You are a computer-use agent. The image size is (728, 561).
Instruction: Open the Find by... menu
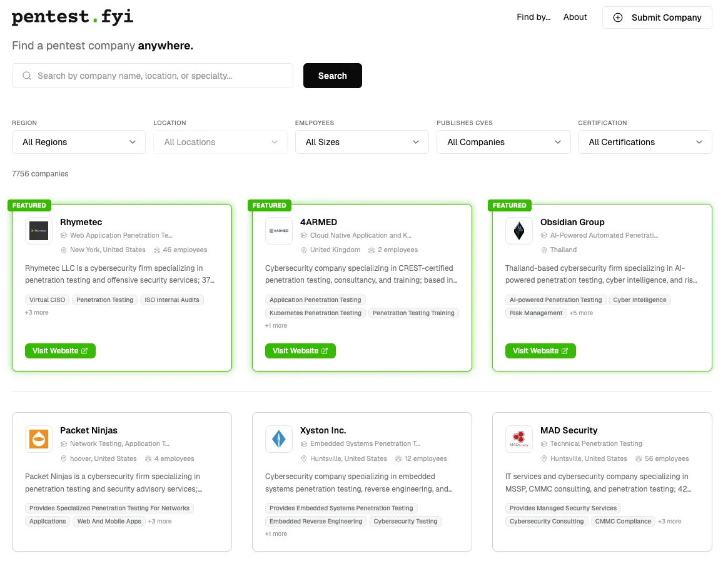pyautogui.click(x=533, y=17)
